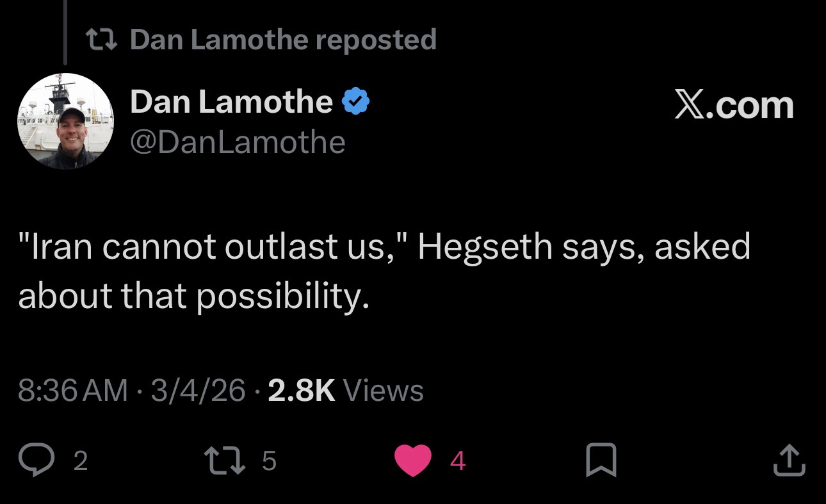Open Dan Lamothe's profile picture
The image size is (826, 504).
tap(65, 121)
